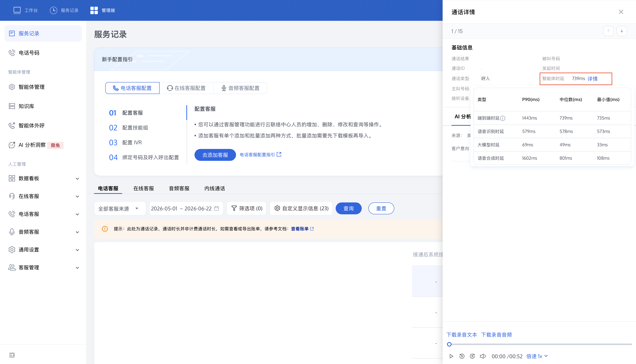Open 筛选项 (0) filter button
636x364 pixels.
(x=247, y=209)
